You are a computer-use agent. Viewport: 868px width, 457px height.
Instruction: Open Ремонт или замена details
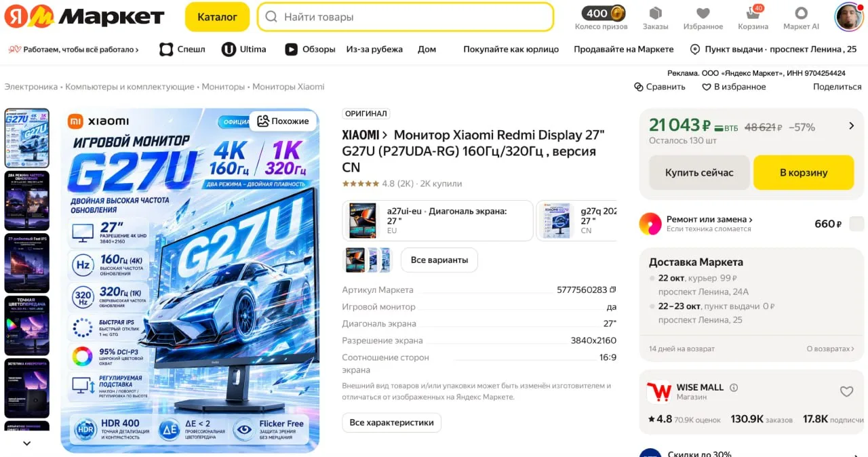tap(709, 220)
